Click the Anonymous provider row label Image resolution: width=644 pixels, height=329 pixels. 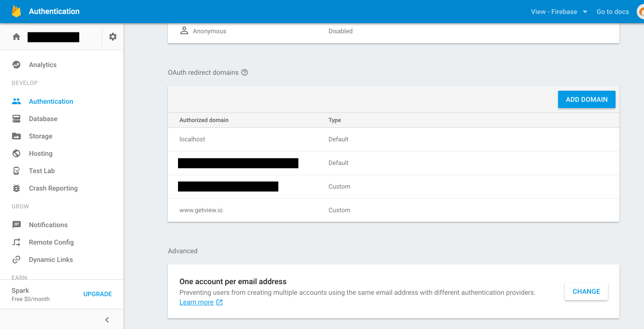(x=209, y=31)
